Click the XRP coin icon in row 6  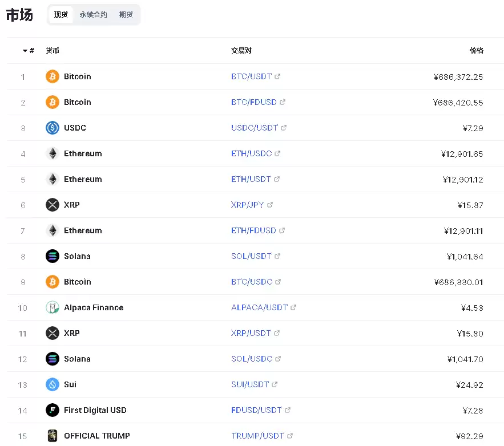tap(52, 205)
